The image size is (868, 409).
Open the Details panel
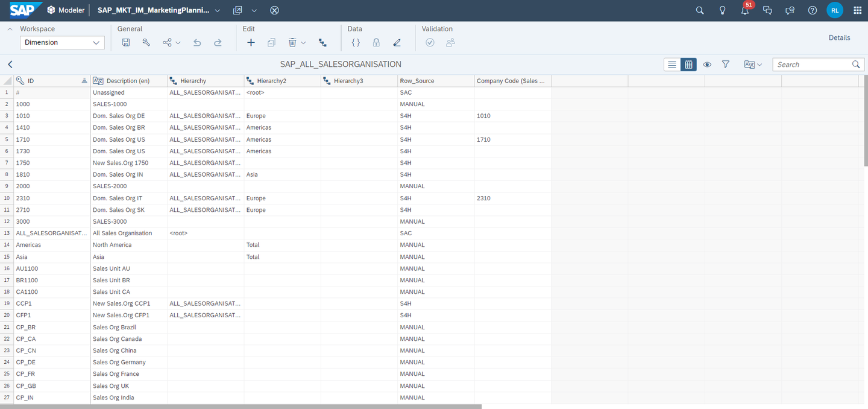(x=839, y=37)
